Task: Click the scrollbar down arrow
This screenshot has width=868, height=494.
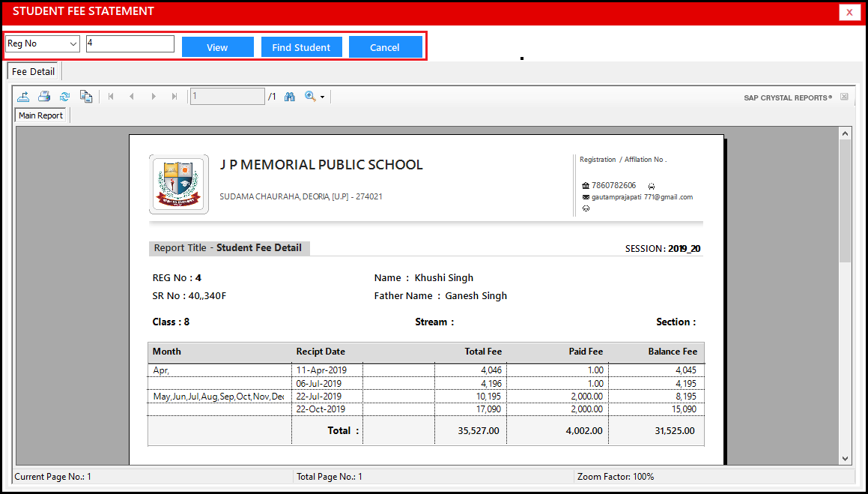Action: click(845, 458)
